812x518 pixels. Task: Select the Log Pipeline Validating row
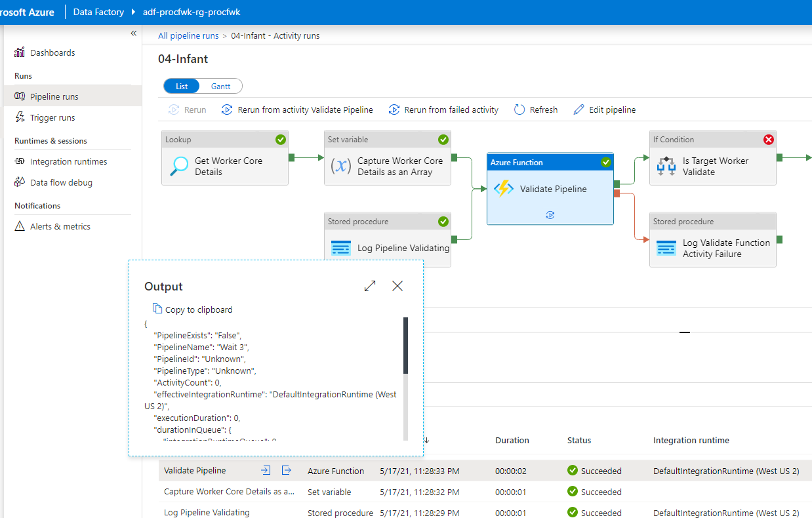485,512
